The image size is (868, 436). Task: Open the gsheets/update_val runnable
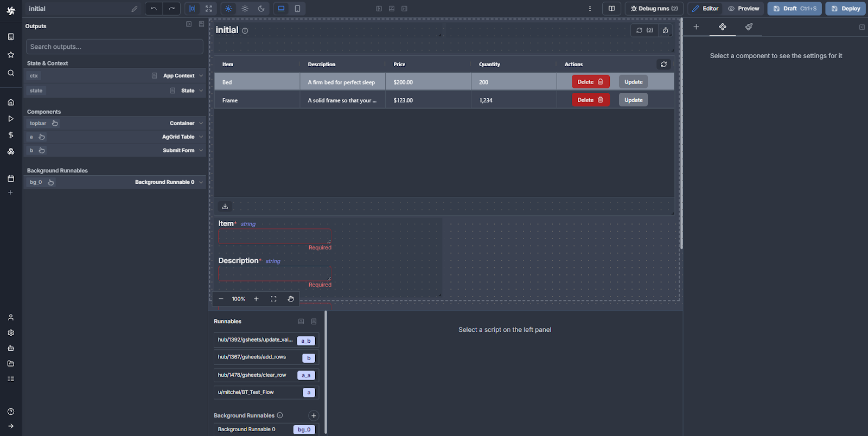266,340
